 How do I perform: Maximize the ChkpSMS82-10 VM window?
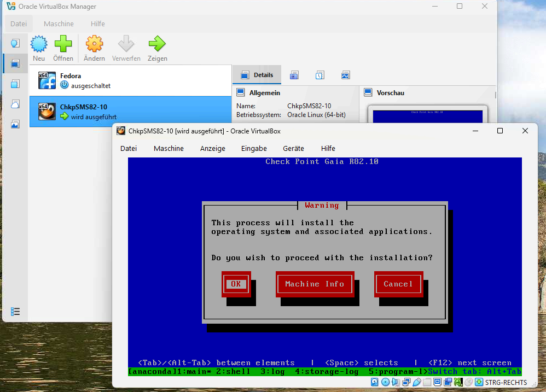(x=500, y=131)
